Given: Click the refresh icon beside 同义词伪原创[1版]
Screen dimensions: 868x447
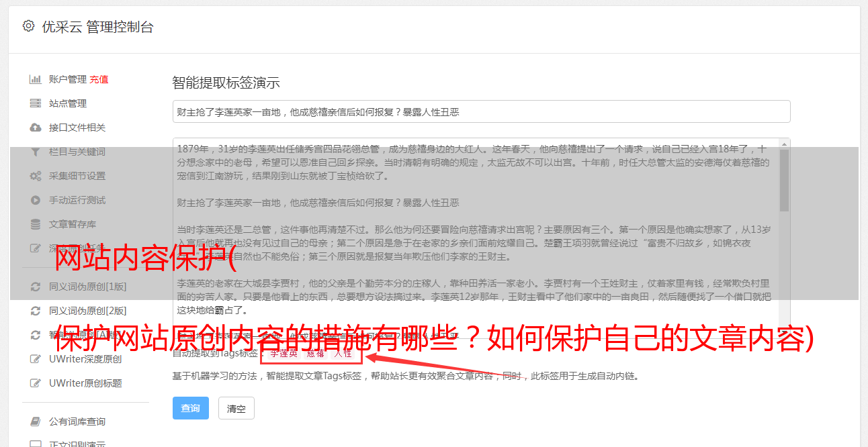Looking at the screenshot, I should click(36, 287).
